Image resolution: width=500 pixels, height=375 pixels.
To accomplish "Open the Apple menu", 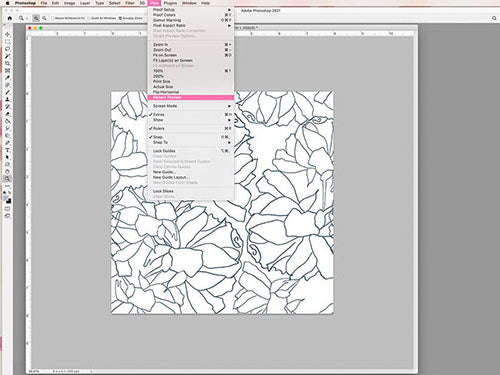I will pos(7,3).
